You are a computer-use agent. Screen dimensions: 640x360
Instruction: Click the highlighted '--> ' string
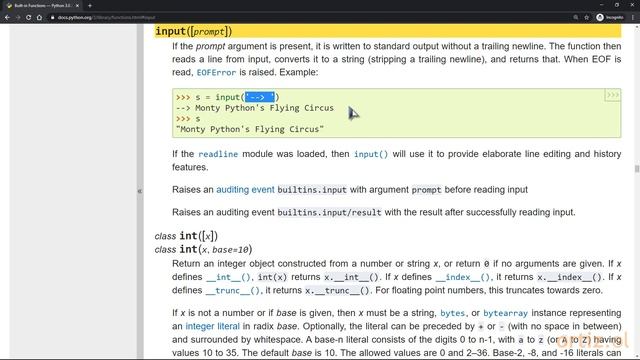(260, 97)
